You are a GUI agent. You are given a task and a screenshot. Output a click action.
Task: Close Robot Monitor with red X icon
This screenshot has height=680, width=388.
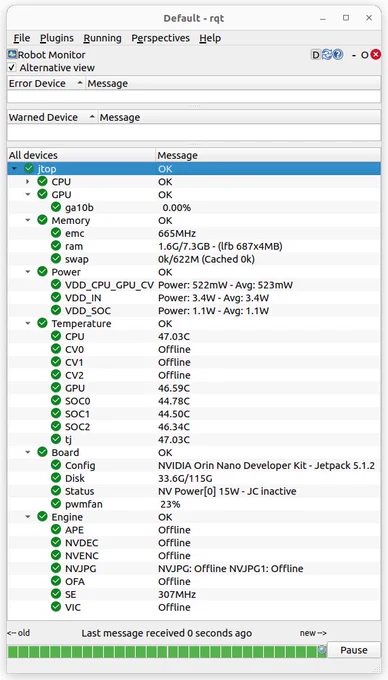375,55
